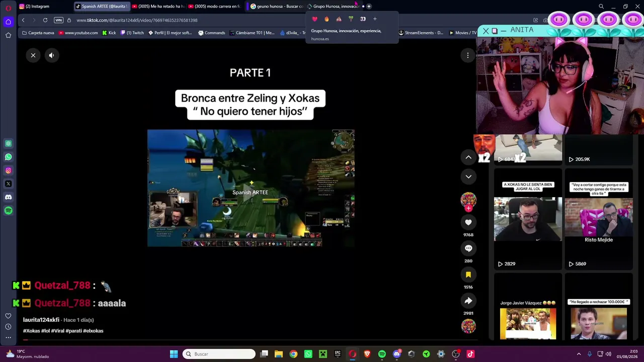Mute the TikTok video sound

click(x=51, y=55)
